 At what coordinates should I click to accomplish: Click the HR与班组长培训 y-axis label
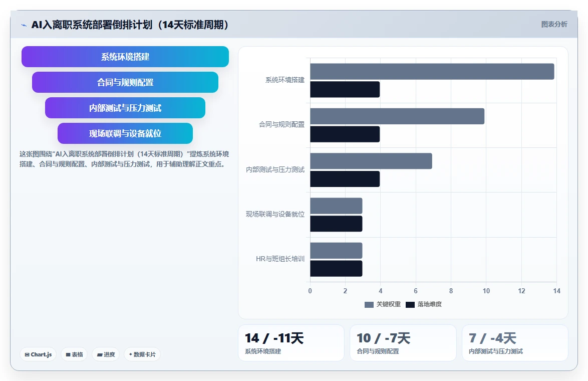(280, 259)
